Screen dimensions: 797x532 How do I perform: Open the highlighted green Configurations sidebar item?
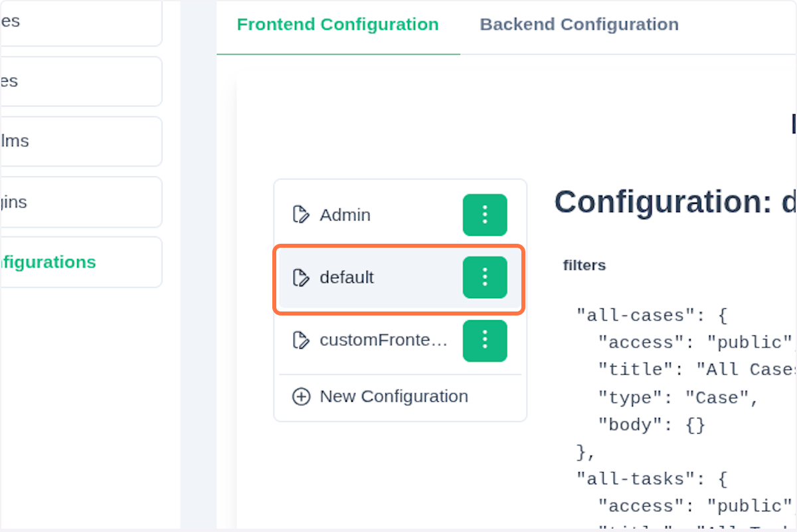tap(48, 262)
